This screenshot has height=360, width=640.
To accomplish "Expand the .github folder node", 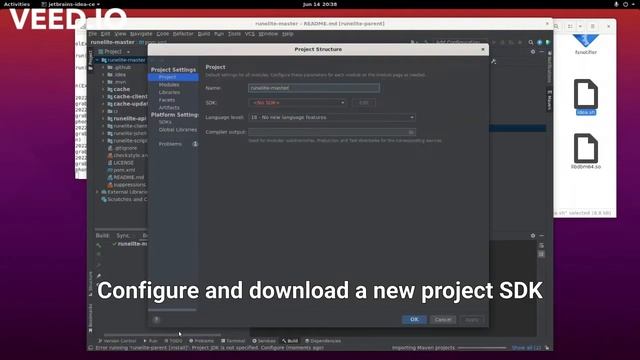I will [x=104, y=67].
